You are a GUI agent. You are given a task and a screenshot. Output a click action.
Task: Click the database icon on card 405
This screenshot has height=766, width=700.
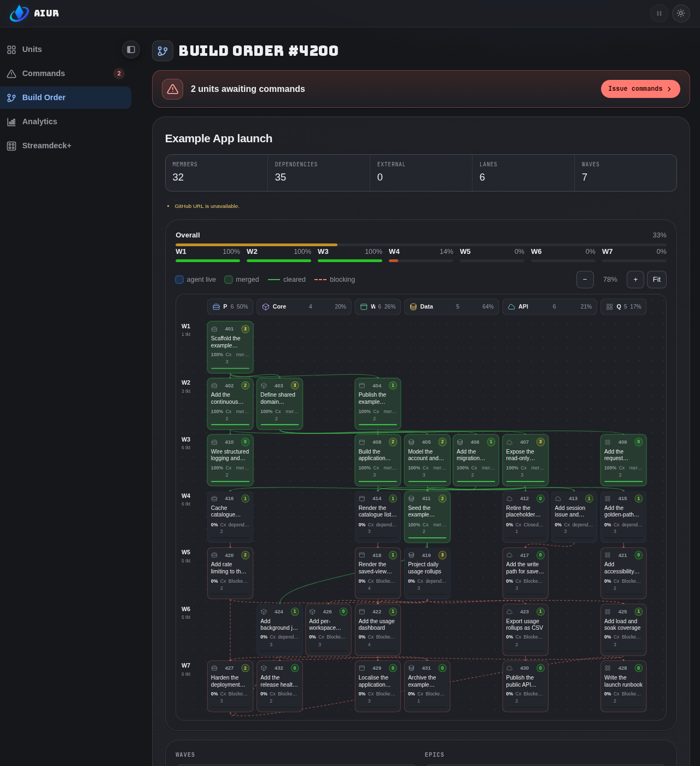[411, 442]
